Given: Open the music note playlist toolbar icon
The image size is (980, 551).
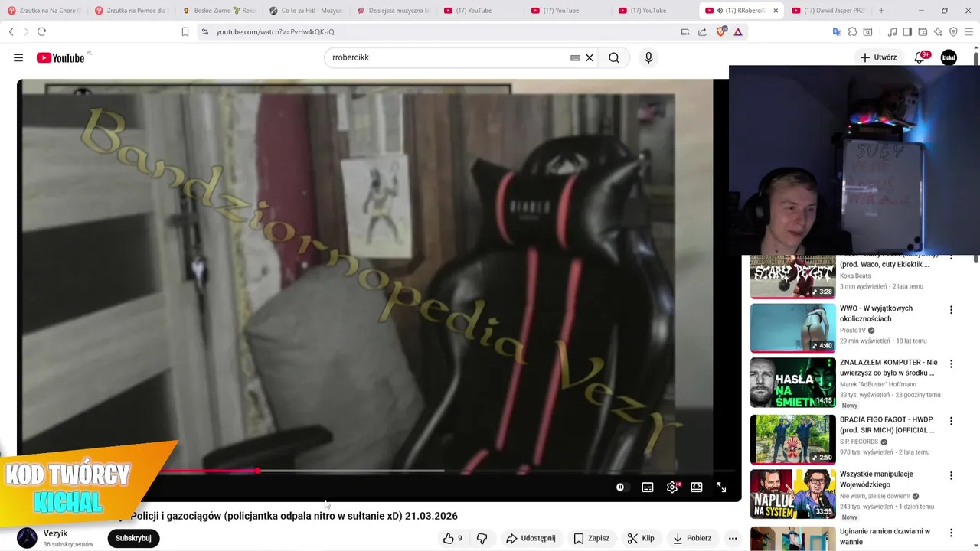Looking at the screenshot, I should click(892, 31).
